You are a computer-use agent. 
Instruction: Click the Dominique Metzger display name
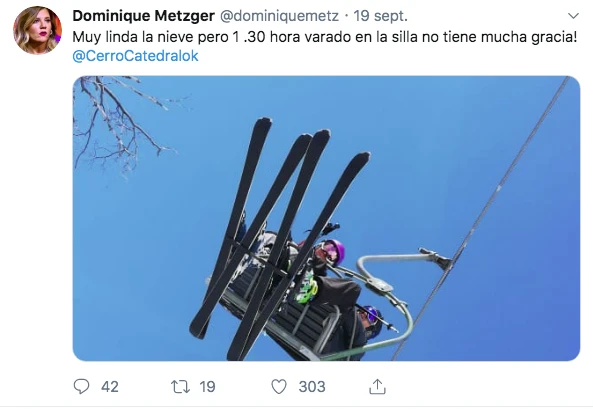pos(144,16)
